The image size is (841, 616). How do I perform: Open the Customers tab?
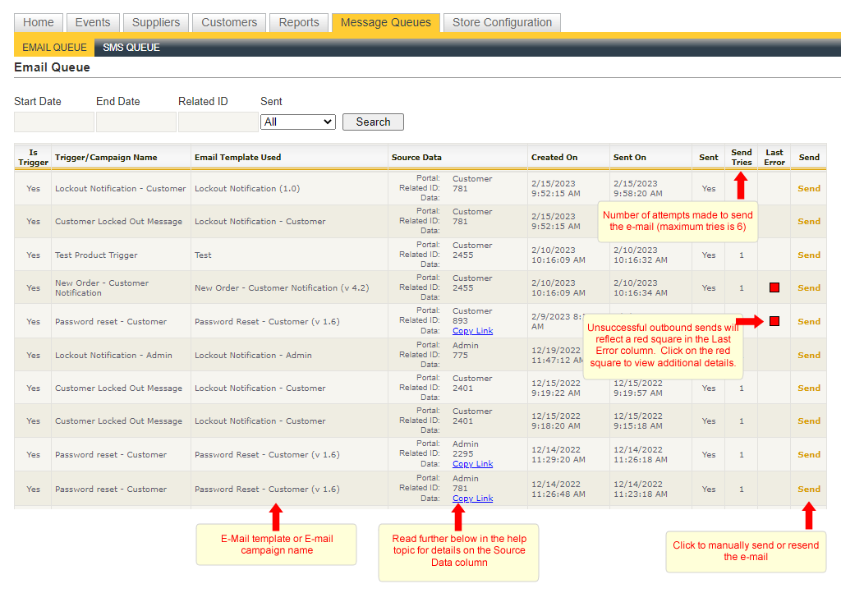pyautogui.click(x=229, y=22)
